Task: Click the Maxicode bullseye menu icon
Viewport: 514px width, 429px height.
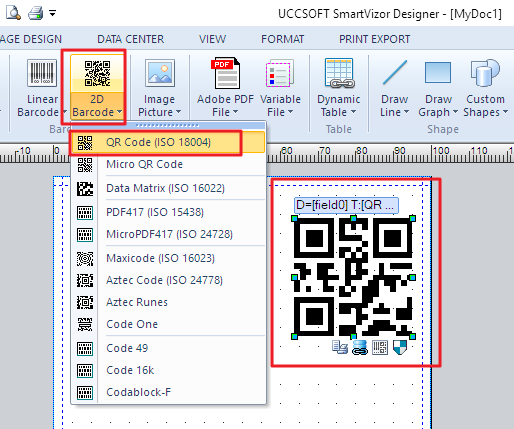Action: 85,259
